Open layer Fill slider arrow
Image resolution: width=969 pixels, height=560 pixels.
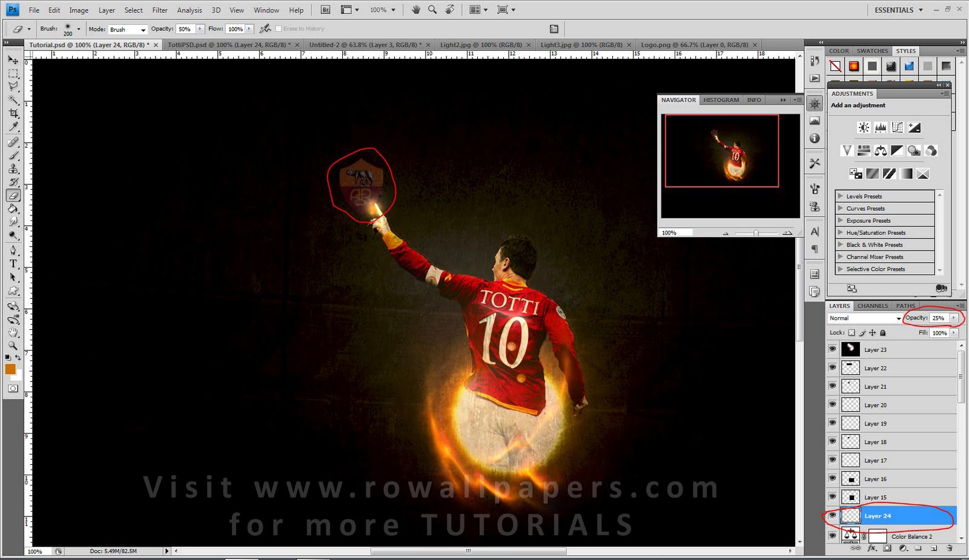pyautogui.click(x=954, y=333)
